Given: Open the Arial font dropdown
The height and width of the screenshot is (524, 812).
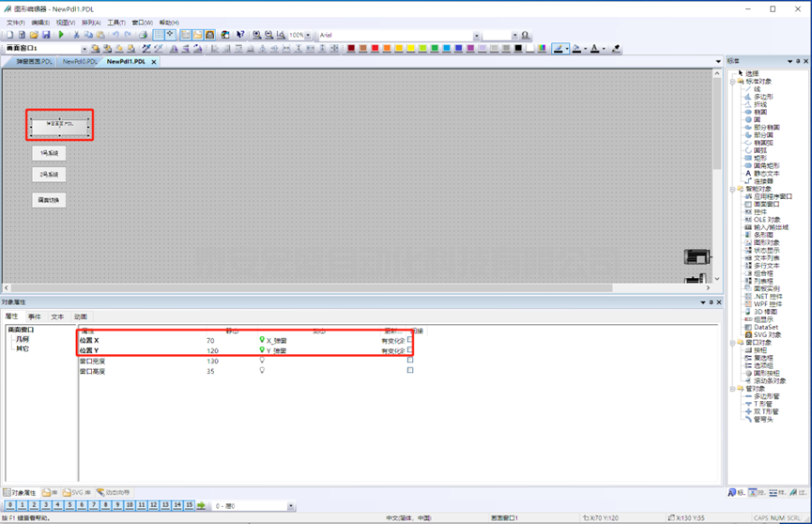Looking at the screenshot, I should (x=477, y=36).
